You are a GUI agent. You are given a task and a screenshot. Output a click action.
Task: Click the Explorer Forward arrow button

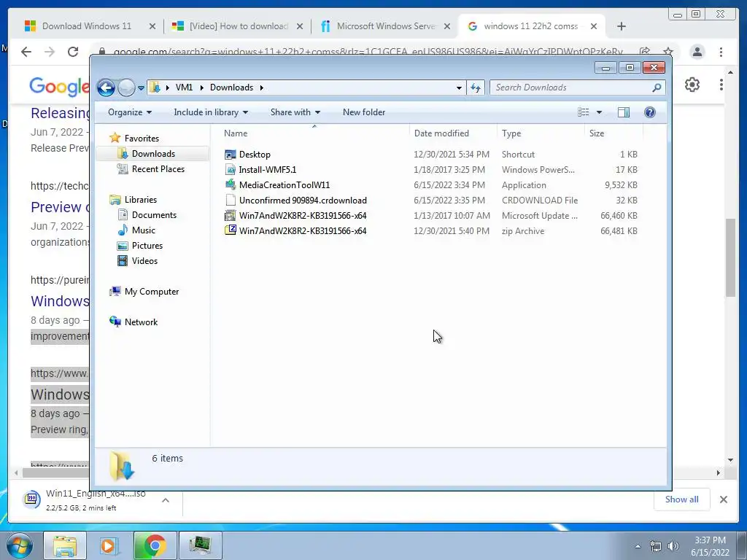coord(126,87)
